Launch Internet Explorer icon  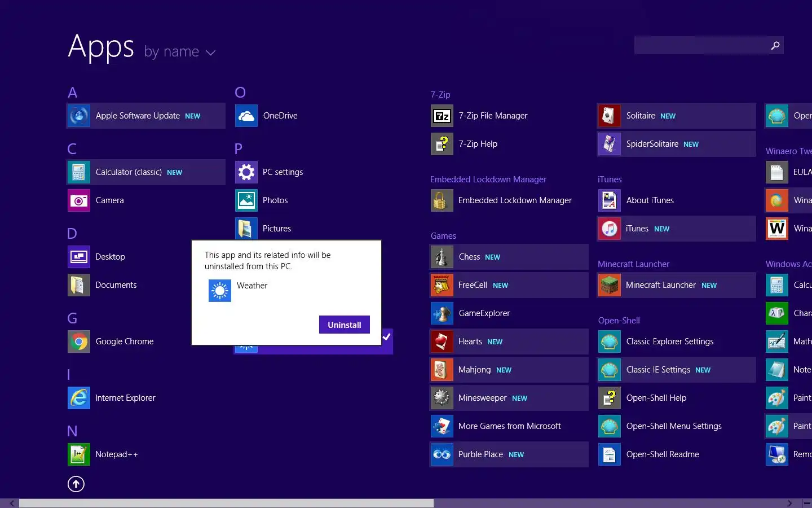click(79, 398)
